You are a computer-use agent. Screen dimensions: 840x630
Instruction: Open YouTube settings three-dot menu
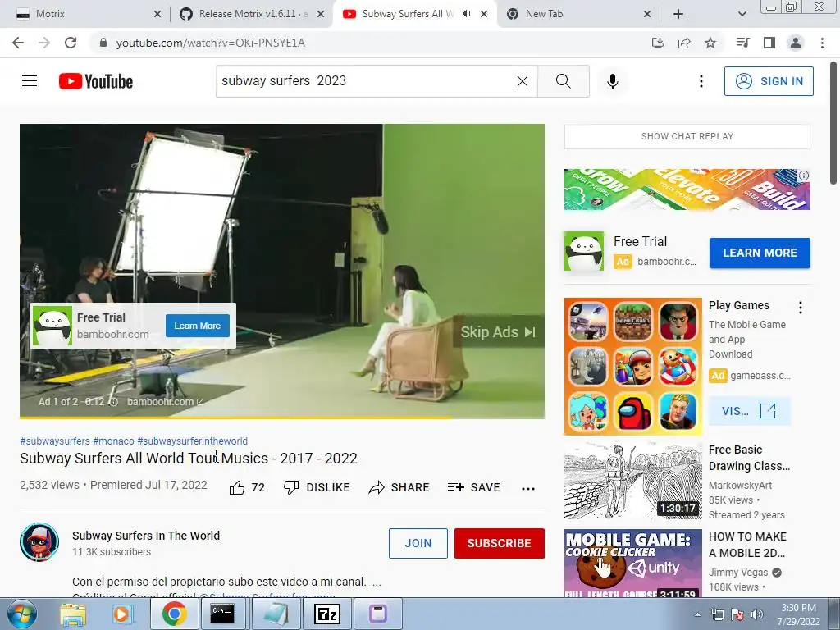click(x=701, y=81)
